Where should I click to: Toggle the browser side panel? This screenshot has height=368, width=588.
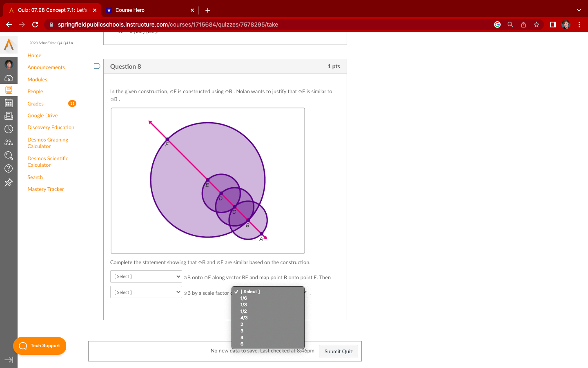click(x=553, y=25)
